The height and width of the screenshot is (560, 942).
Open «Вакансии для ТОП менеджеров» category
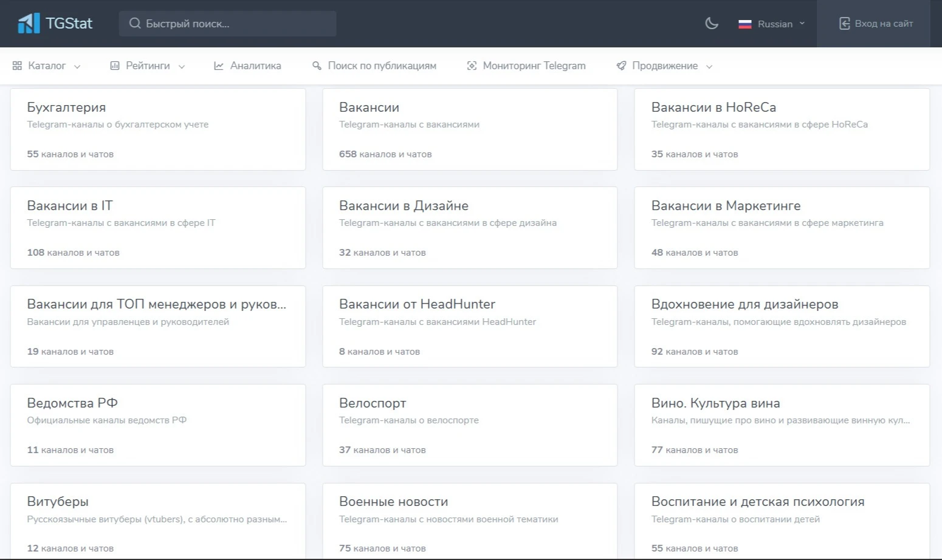158,326
